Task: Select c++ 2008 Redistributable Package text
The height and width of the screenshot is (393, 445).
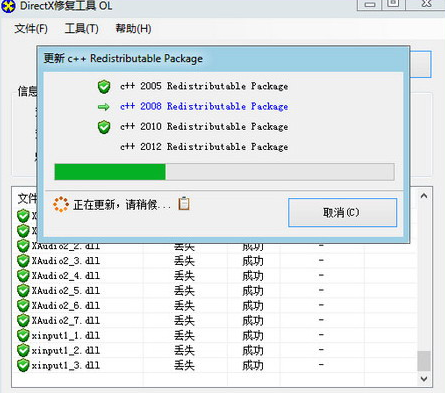Action: [x=204, y=106]
